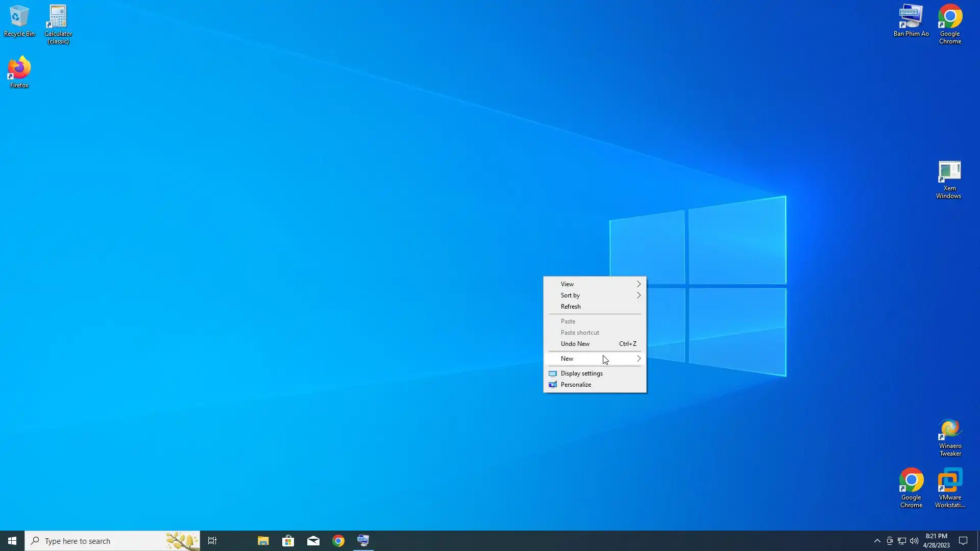Show hidden system tray icons

tap(877, 541)
